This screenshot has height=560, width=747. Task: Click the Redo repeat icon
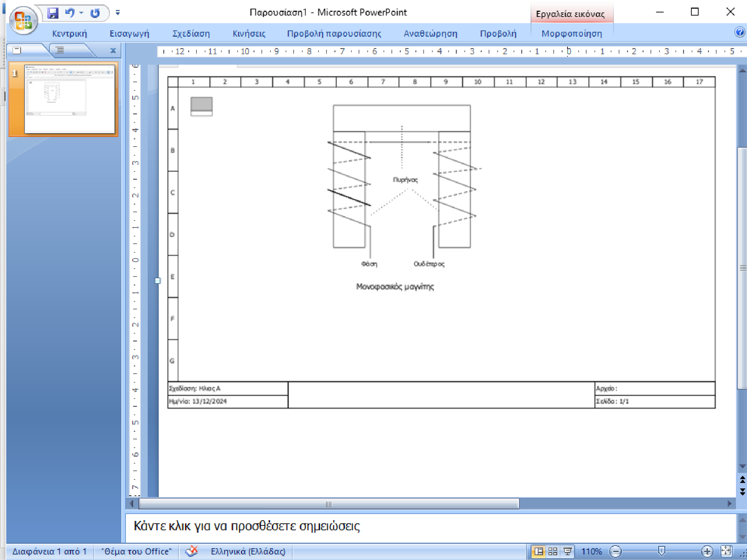[x=95, y=13]
